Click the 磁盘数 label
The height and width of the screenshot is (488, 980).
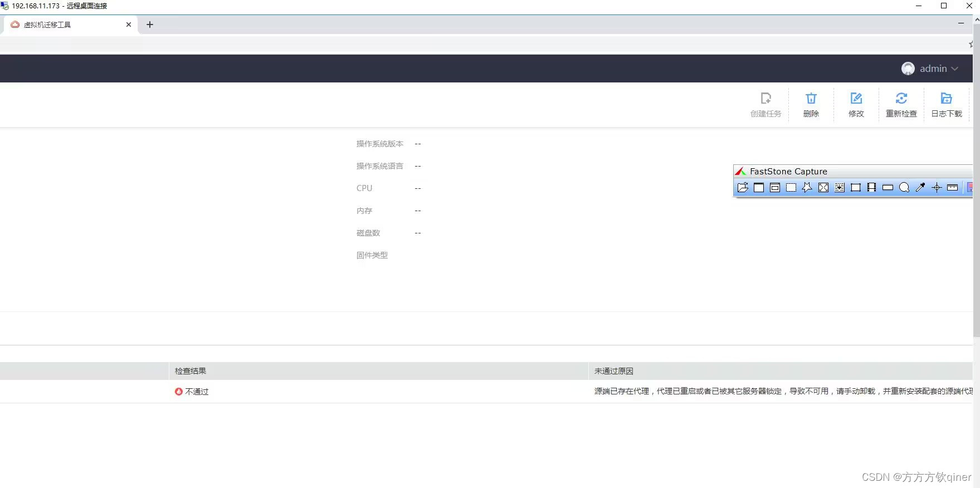tap(368, 233)
